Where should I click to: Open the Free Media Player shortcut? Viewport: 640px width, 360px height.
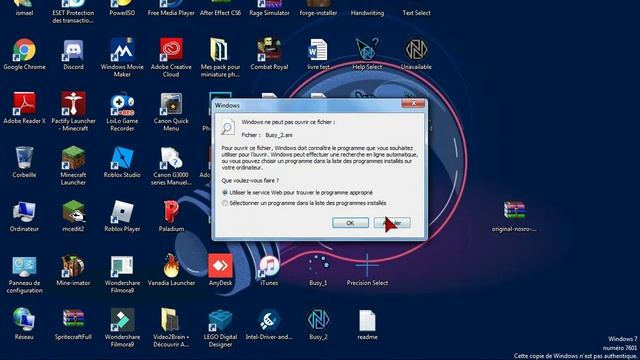coord(171,8)
